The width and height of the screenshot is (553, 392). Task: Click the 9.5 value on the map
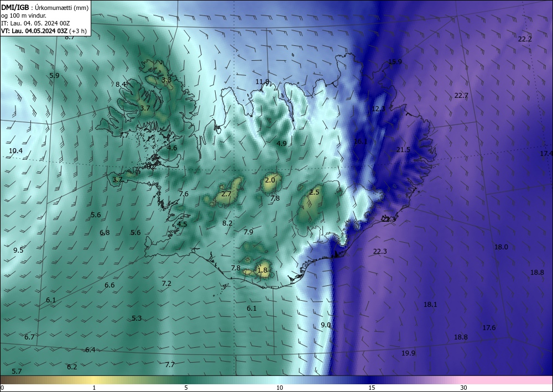click(x=18, y=250)
